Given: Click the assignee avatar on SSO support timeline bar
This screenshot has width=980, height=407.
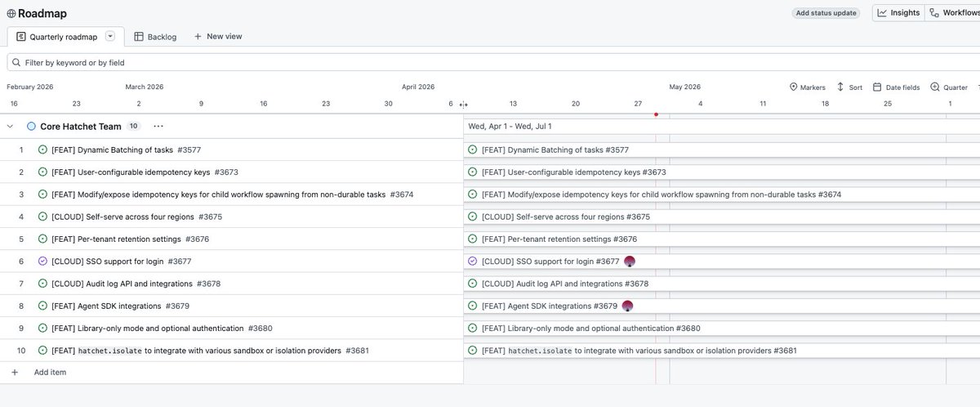Looking at the screenshot, I should (630, 262).
